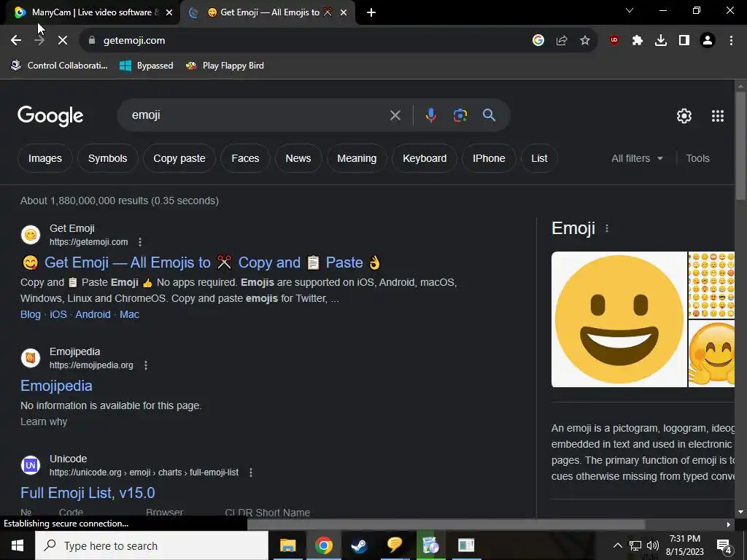The width and height of the screenshot is (747, 560).
Task: Click Learn why under Emojipedia
Action: 44,422
